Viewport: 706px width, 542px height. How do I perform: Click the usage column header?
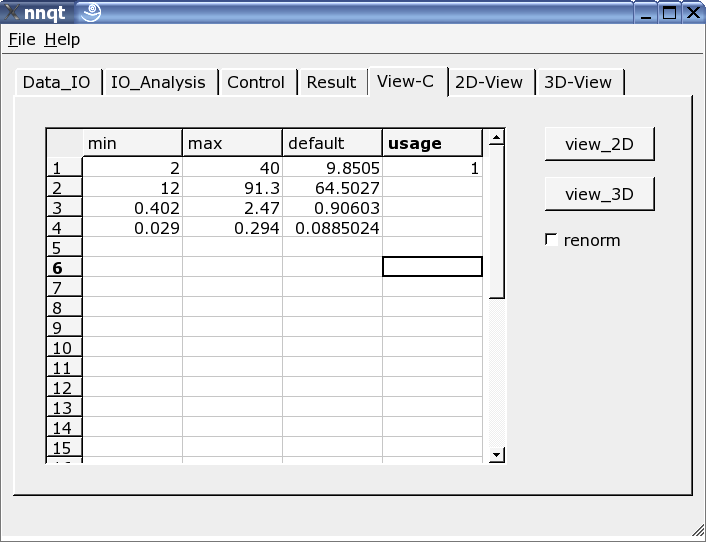click(432, 143)
